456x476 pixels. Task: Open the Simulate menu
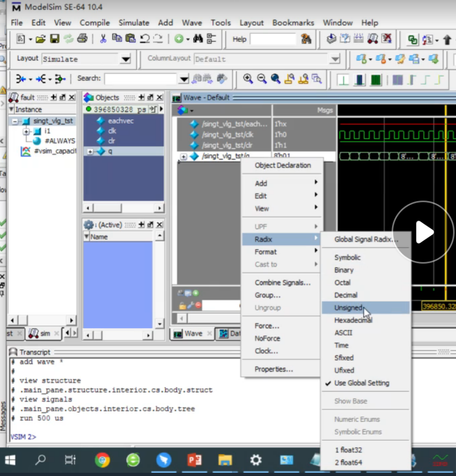click(x=133, y=22)
